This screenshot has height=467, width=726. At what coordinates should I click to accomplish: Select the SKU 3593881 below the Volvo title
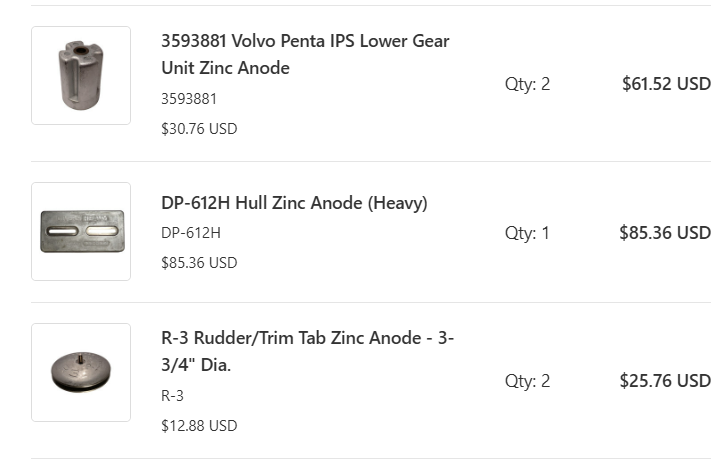coord(189,99)
